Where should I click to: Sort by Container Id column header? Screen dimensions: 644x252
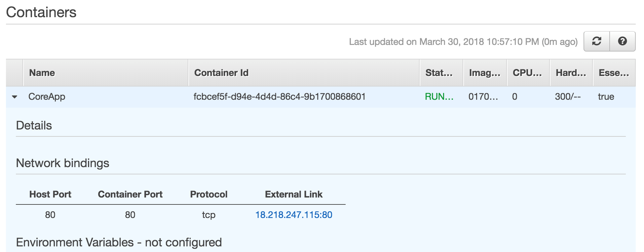tap(221, 73)
